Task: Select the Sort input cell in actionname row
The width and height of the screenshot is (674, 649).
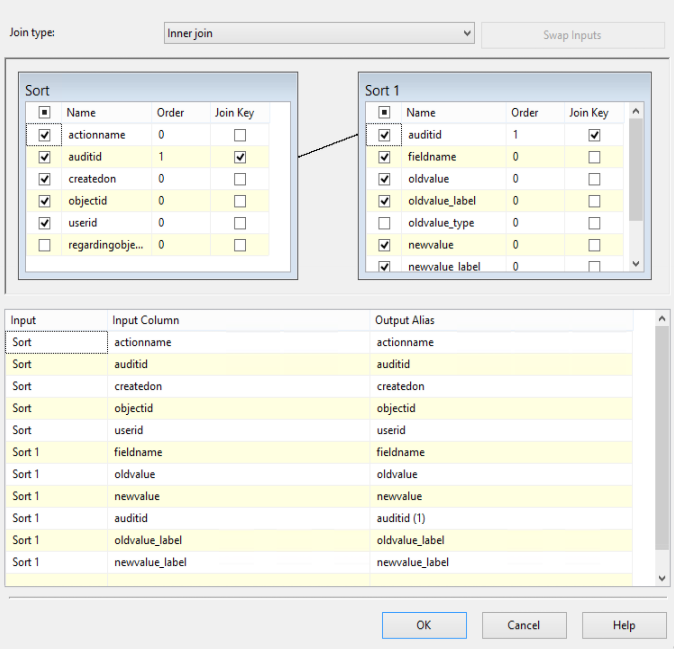Action: [56, 342]
